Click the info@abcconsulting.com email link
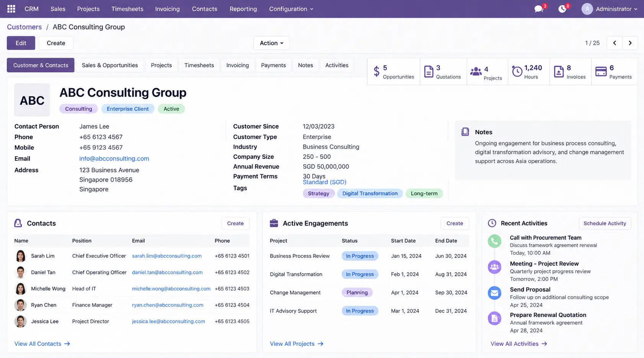 114,159
